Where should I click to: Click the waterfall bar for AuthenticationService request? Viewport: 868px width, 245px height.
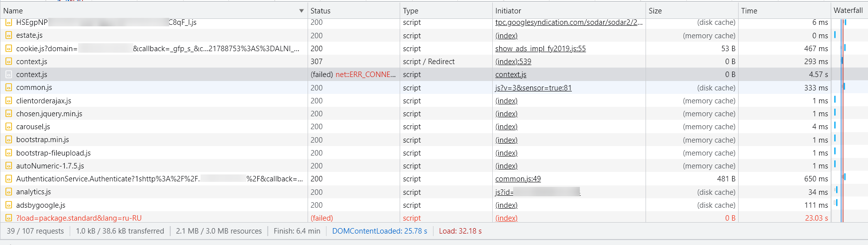coord(844,177)
